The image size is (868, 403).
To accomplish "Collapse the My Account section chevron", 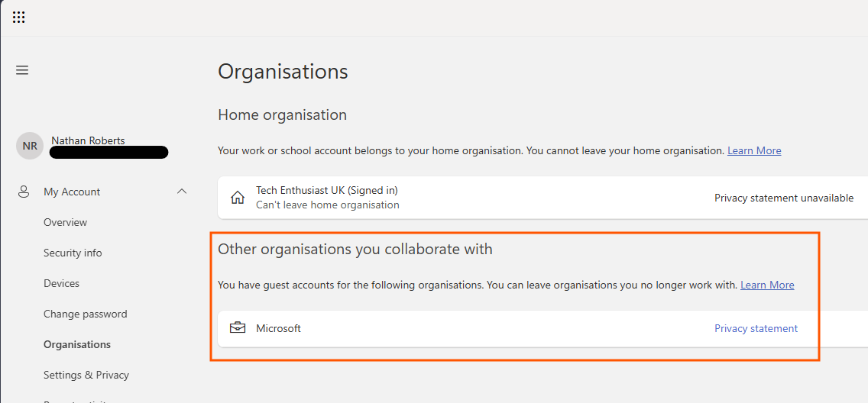I will point(182,192).
